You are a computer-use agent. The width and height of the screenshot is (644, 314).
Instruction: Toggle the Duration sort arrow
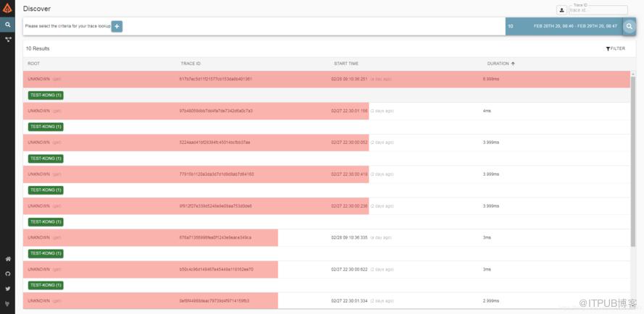point(513,64)
